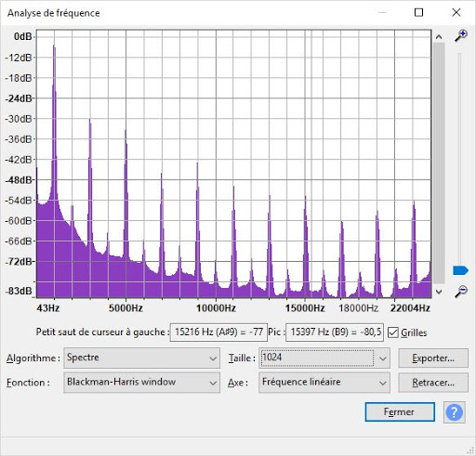This screenshot has width=476, height=456.
Task: Click the Pic field showing 15397 Hz
Action: pyautogui.click(x=335, y=332)
